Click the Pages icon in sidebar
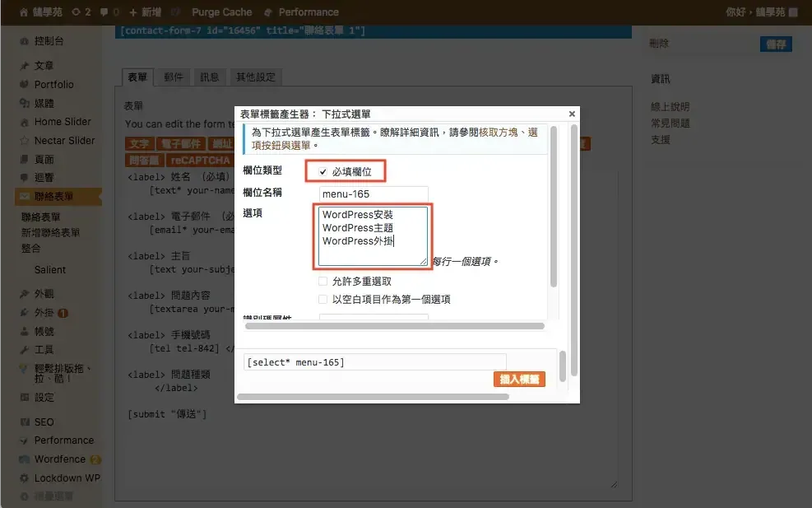 [24, 159]
